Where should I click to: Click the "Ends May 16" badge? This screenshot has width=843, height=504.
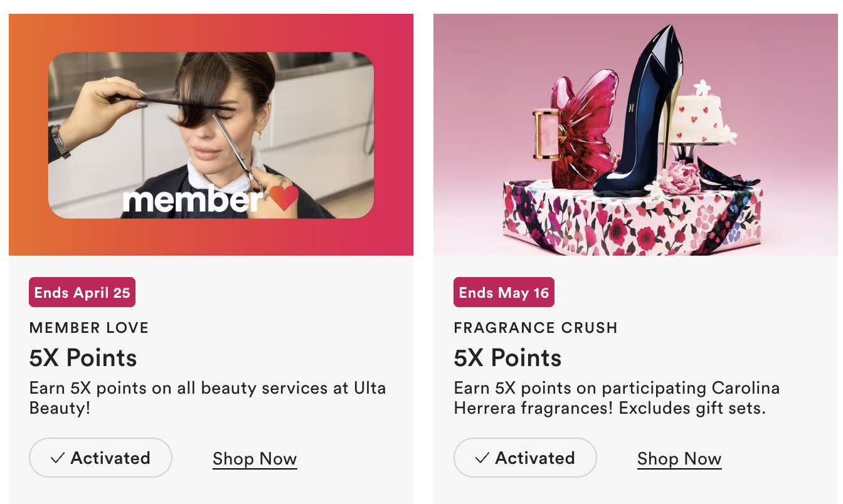tap(504, 293)
